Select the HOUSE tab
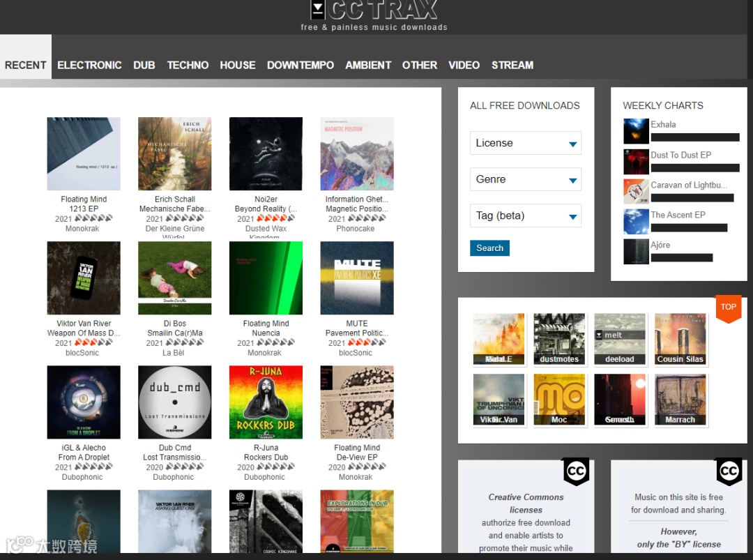This screenshot has width=753, height=560. tap(238, 65)
